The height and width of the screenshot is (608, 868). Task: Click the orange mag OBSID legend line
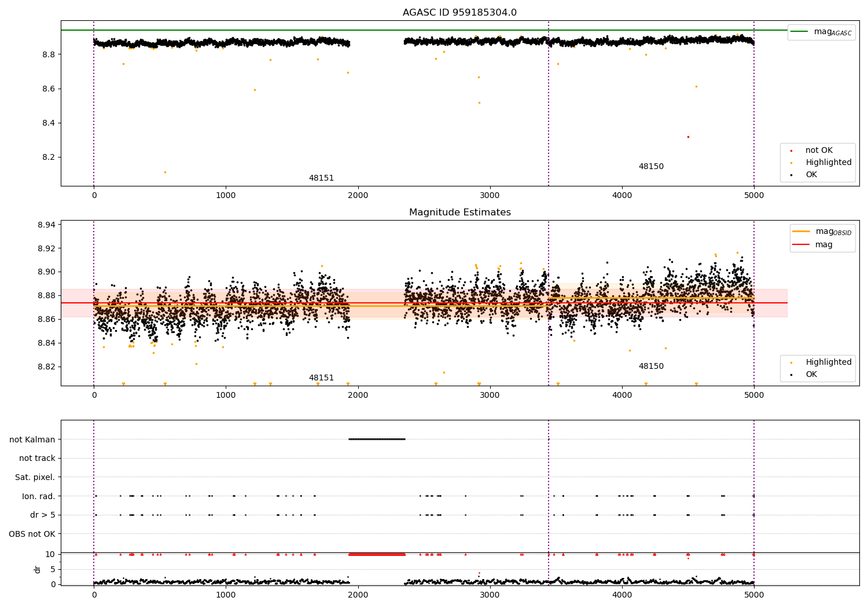[801, 232]
